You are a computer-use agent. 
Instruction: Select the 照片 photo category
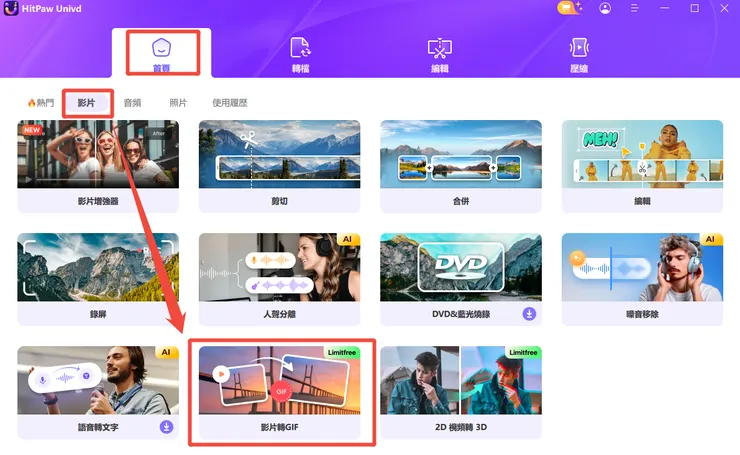178,103
